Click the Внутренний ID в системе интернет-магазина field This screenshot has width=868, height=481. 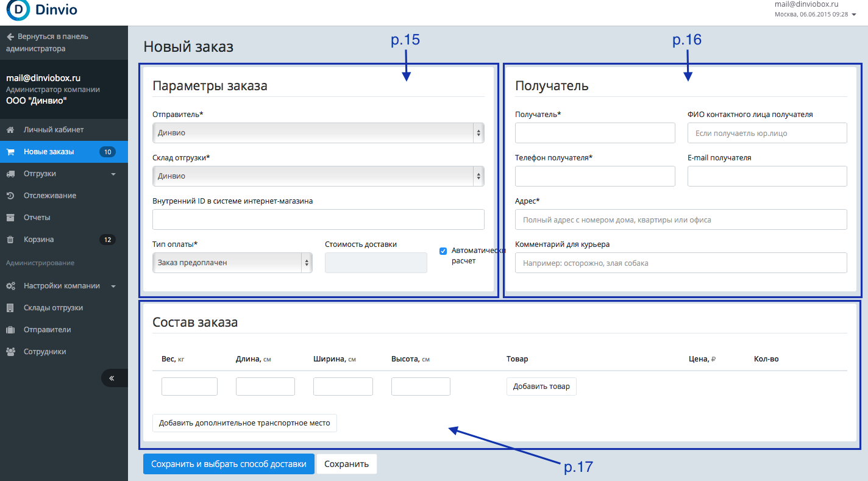(318, 219)
